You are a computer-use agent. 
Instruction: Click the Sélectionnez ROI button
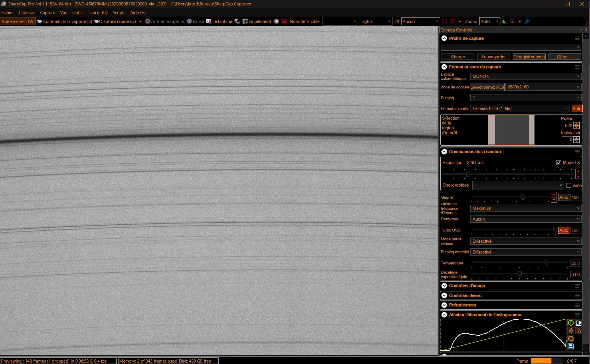487,87
